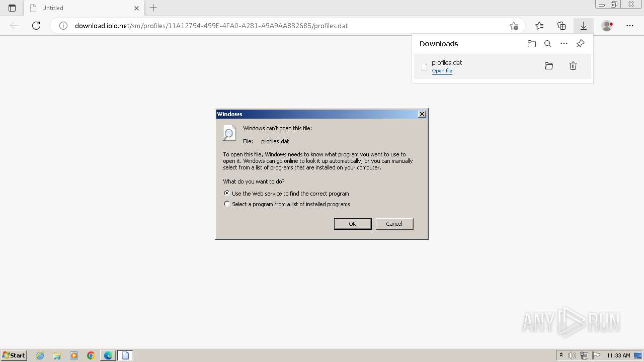Open media player from taskbar
This screenshot has height=362, width=644.
[74, 355]
